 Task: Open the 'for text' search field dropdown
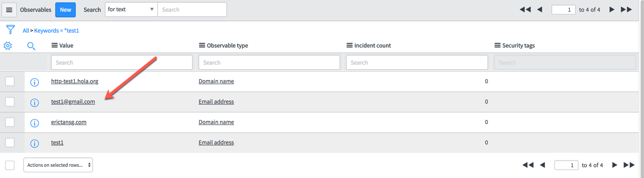(x=131, y=9)
